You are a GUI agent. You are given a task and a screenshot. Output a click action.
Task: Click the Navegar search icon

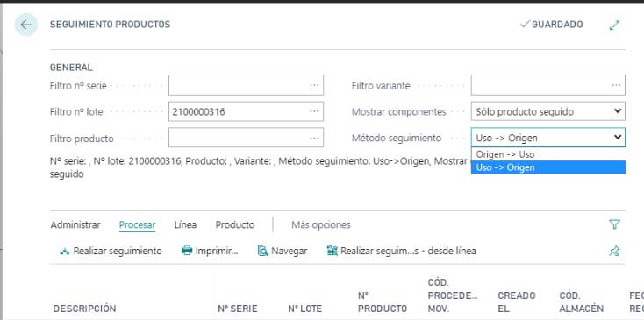tap(263, 251)
